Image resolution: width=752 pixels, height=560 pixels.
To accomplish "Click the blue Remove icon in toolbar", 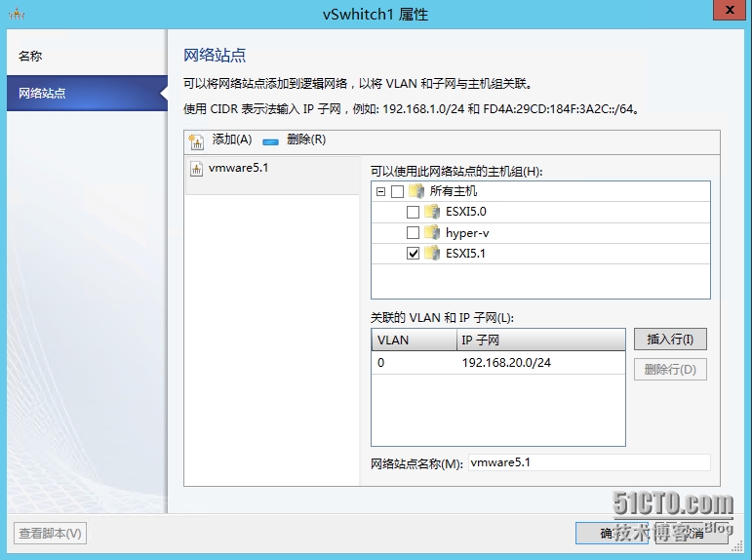I will pos(270,142).
